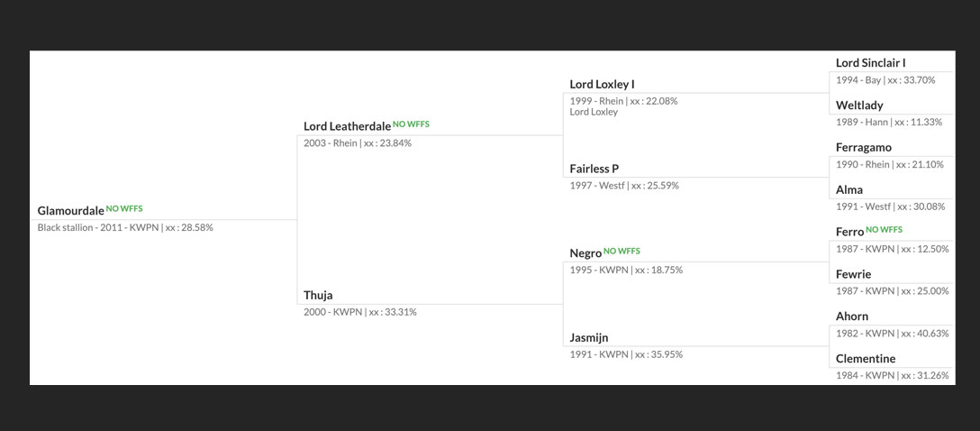
Task: Select the Ferragamo entry
Action: click(864, 148)
